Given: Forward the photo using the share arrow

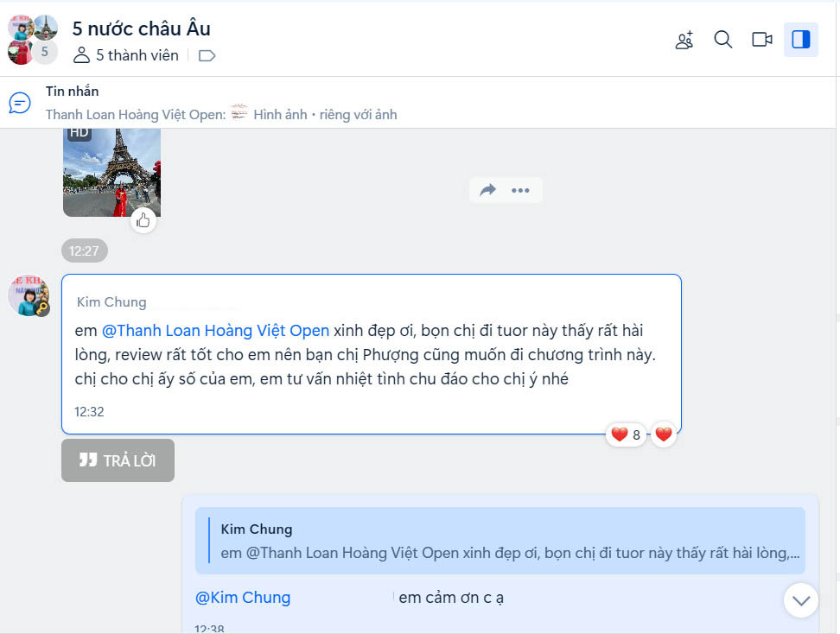Looking at the screenshot, I should coord(488,190).
